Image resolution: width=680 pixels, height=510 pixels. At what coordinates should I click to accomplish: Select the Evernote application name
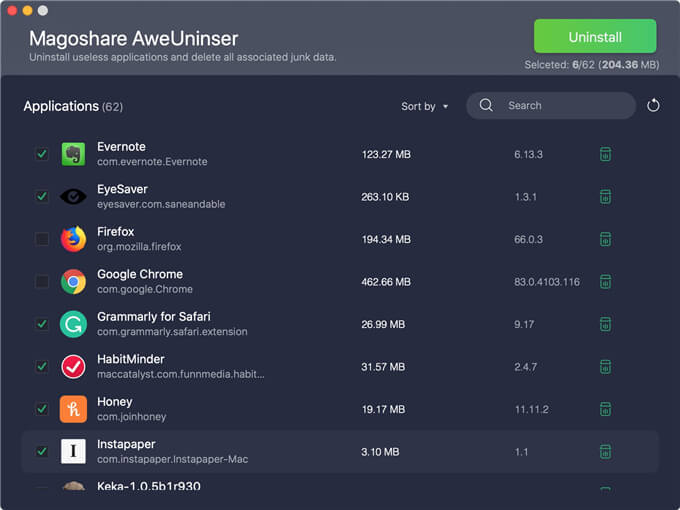pos(121,147)
